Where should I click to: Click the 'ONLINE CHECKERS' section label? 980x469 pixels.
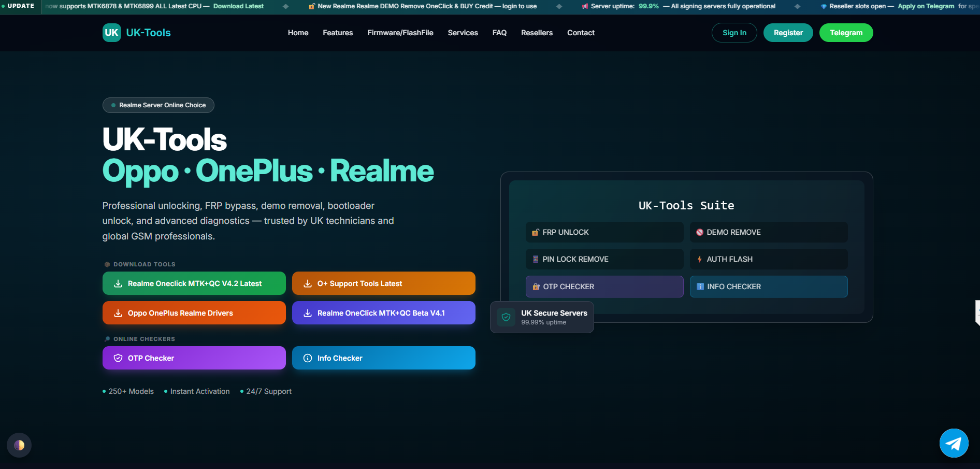pos(144,339)
